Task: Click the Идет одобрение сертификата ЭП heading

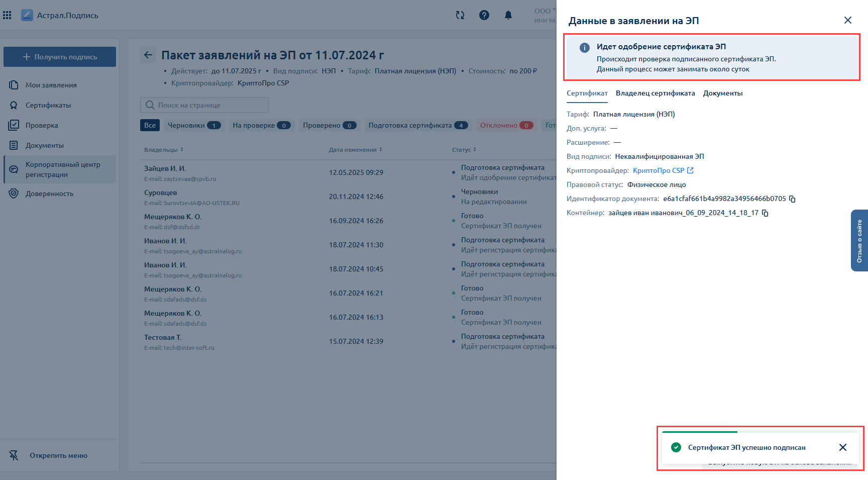Action: [661, 46]
